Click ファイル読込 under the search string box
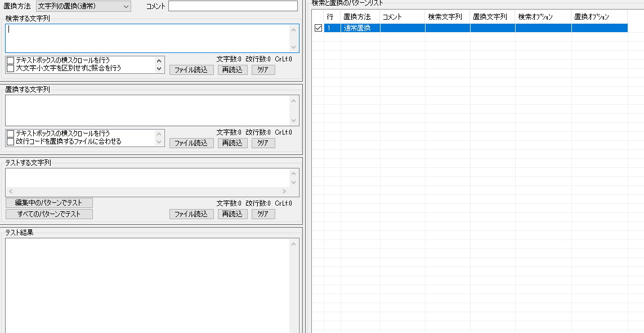 (x=191, y=70)
